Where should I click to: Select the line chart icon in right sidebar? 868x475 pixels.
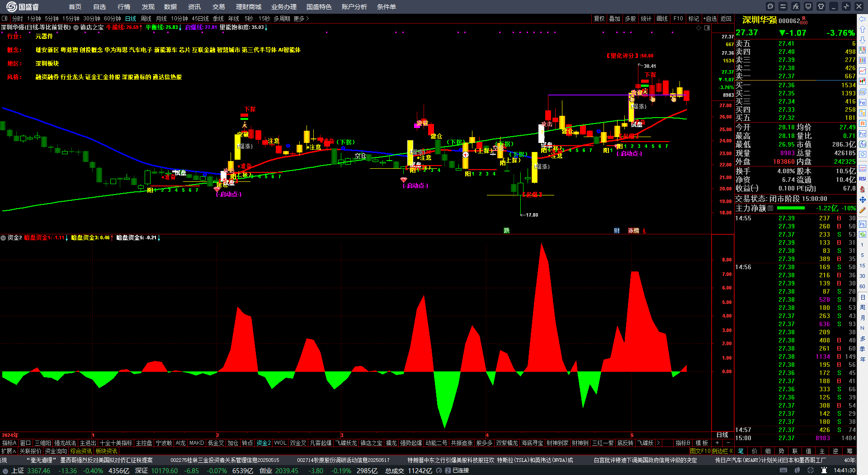tap(863, 71)
